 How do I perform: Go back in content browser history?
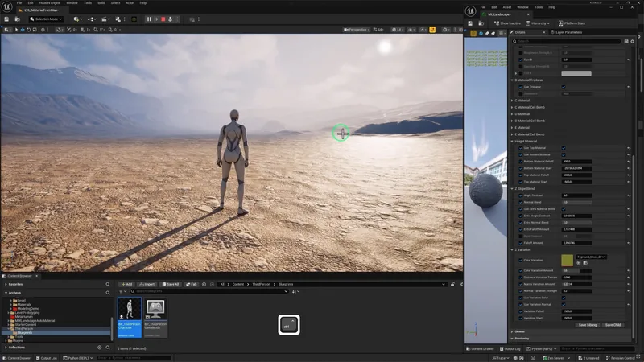[x=204, y=285]
